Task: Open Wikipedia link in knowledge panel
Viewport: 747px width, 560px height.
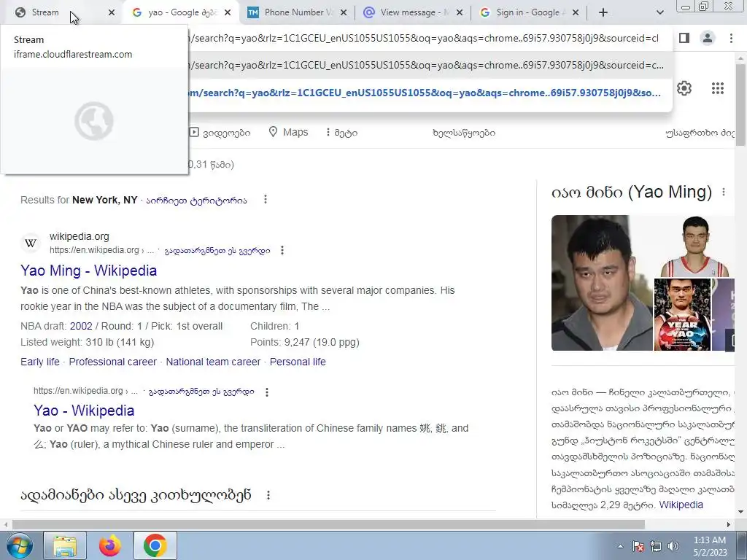Action: coord(681,505)
